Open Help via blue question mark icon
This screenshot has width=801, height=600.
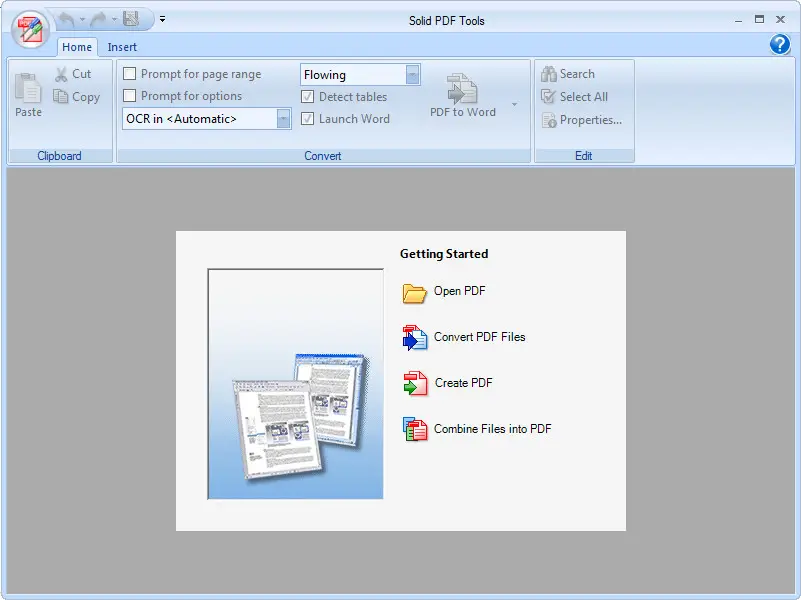(x=780, y=44)
